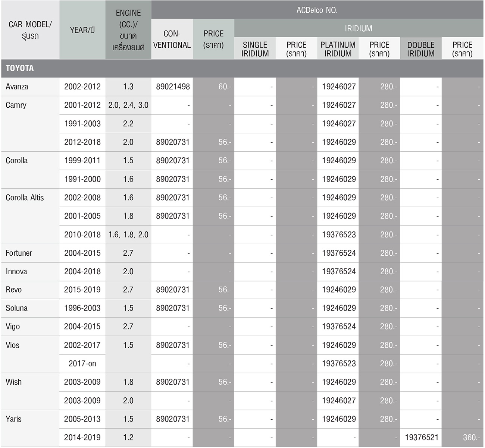Click year 2005-2013 for Yaris
The height and width of the screenshot is (448, 485).
click(82, 419)
